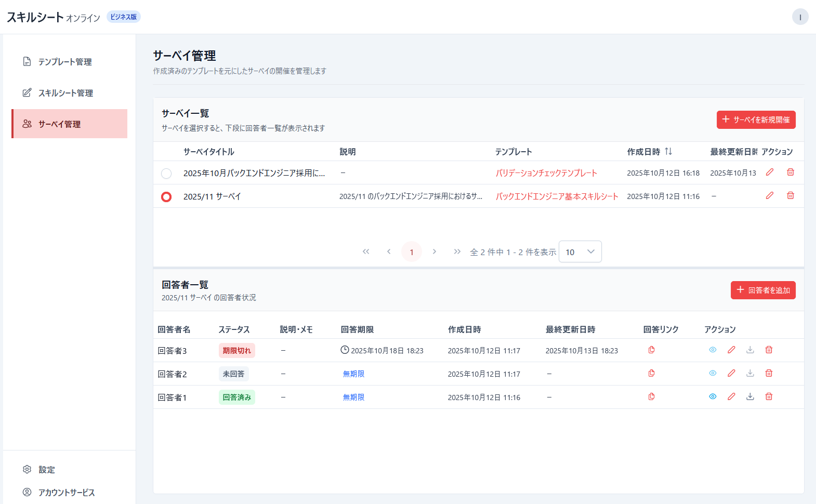View 回答者2's answer with eye icon
The height and width of the screenshot is (504, 816).
713,373
